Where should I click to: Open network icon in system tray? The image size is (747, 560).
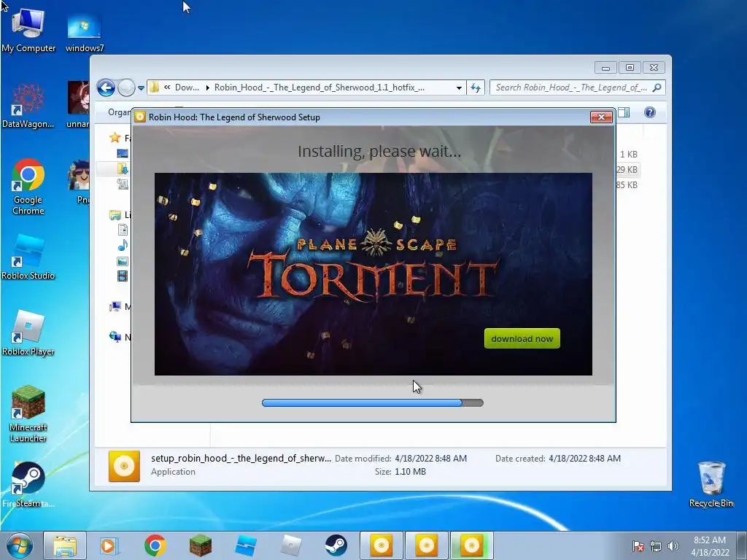[656, 546]
